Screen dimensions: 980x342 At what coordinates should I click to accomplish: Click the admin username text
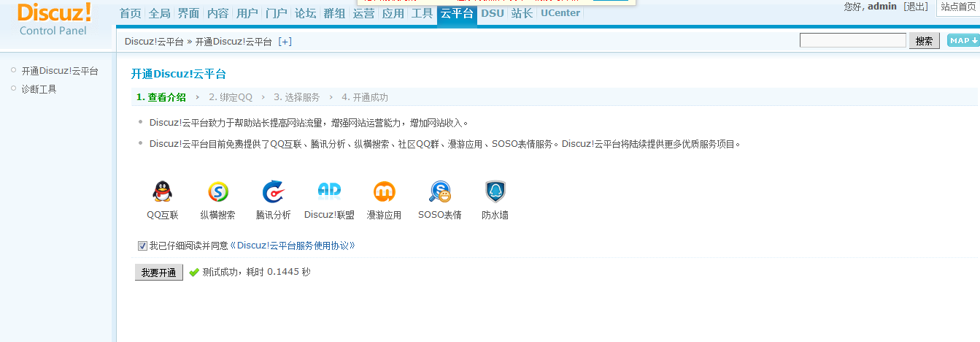882,7
